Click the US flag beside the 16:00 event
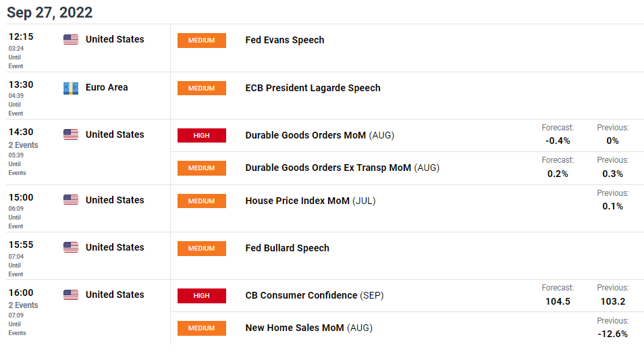Screen dimensions: 644x354 pos(71,295)
